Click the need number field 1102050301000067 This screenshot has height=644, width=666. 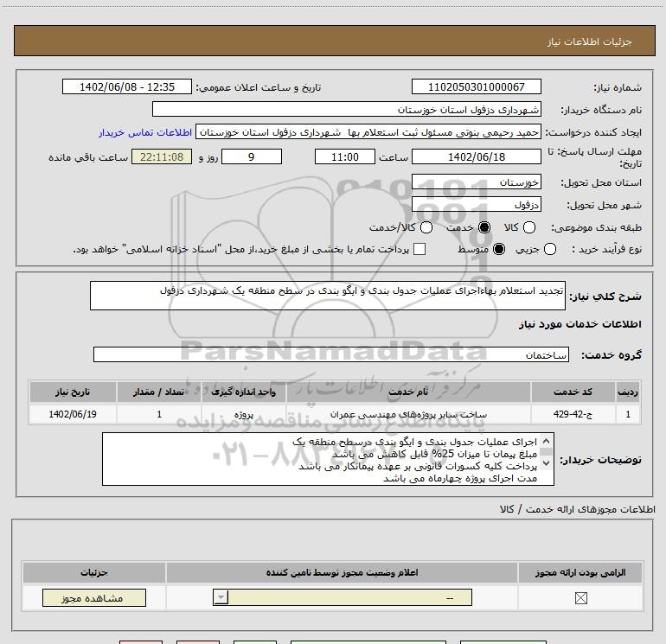coord(476,86)
